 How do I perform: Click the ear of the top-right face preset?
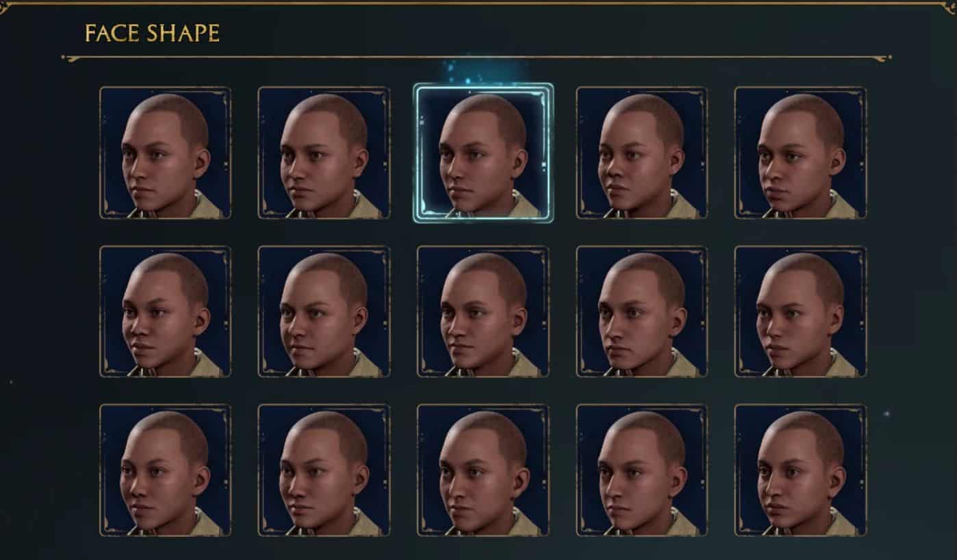click(x=837, y=162)
